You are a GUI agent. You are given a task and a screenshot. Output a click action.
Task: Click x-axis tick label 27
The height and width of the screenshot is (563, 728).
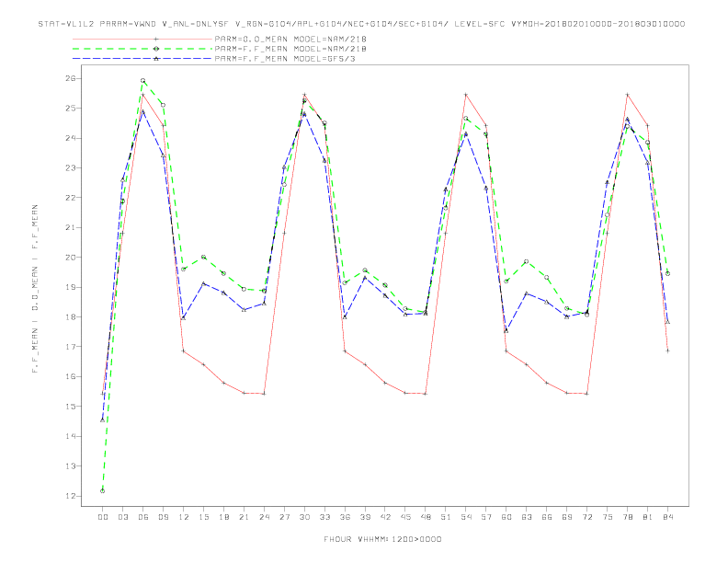(284, 517)
